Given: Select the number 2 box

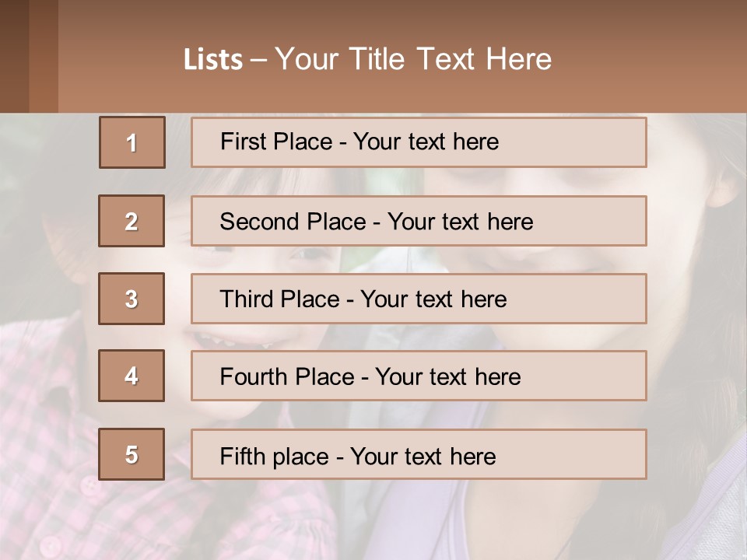Looking at the screenshot, I should point(132,221).
